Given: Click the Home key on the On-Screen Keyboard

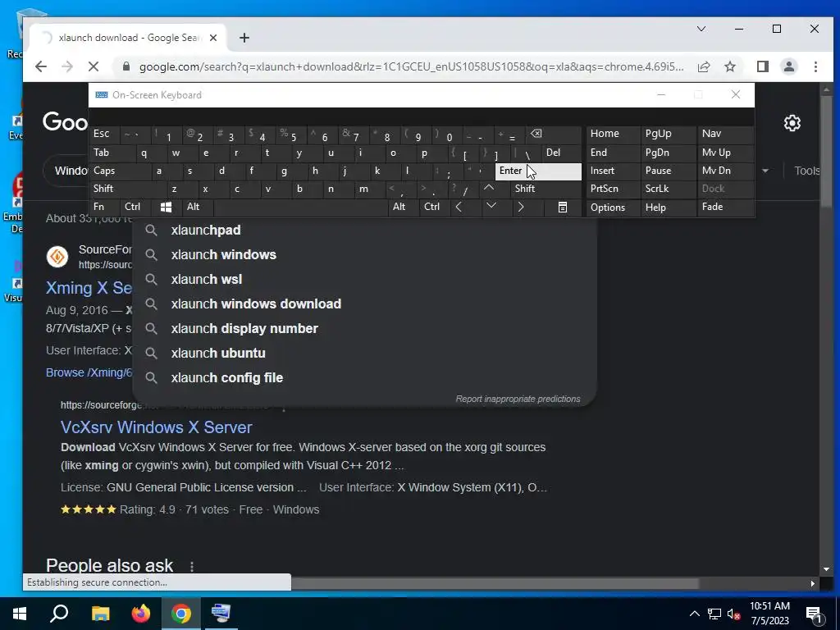Looking at the screenshot, I should [614, 134].
